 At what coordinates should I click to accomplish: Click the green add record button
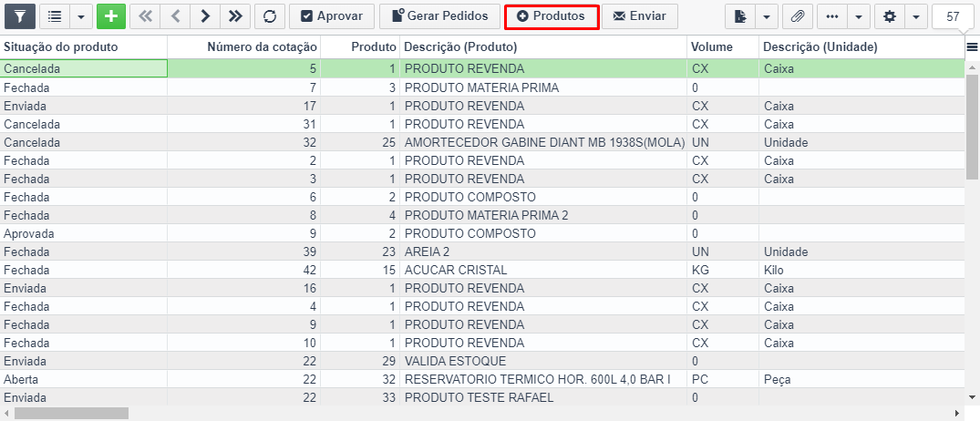[111, 16]
